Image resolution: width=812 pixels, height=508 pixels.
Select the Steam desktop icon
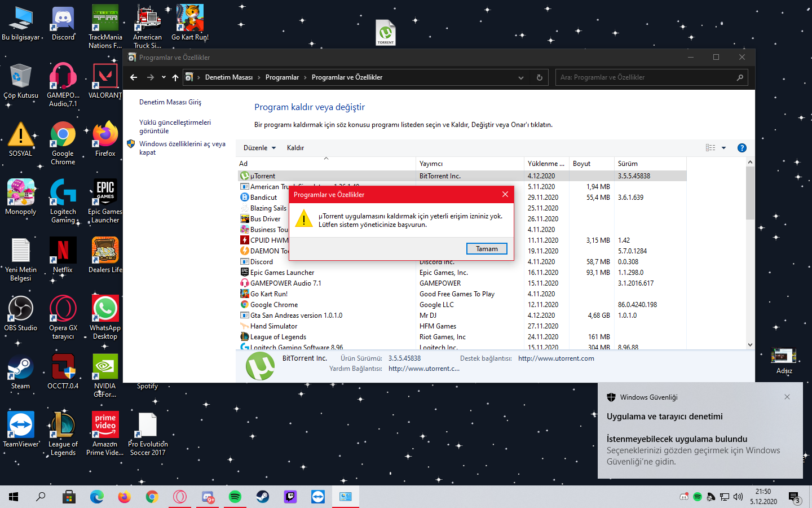click(x=21, y=372)
